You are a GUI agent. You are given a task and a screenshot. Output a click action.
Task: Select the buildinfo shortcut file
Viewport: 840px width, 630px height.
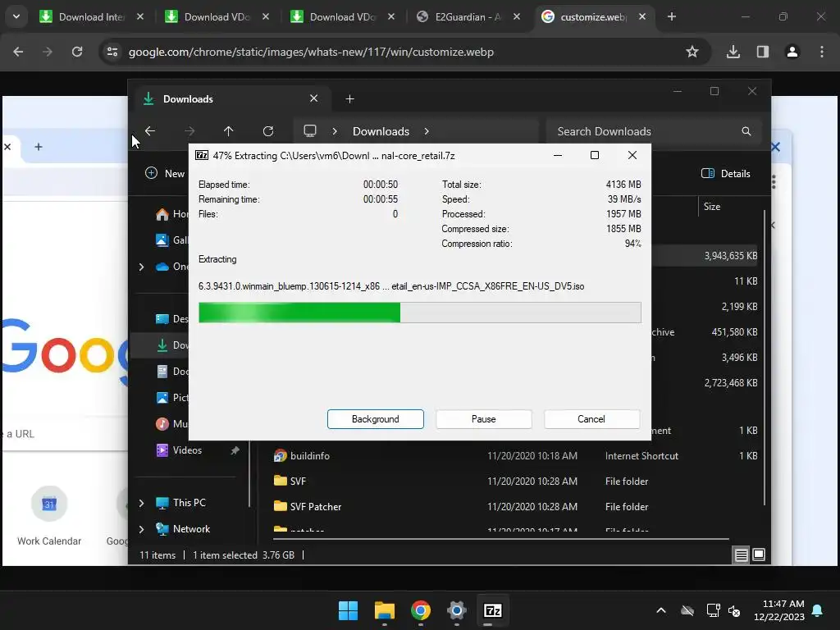tap(302, 456)
